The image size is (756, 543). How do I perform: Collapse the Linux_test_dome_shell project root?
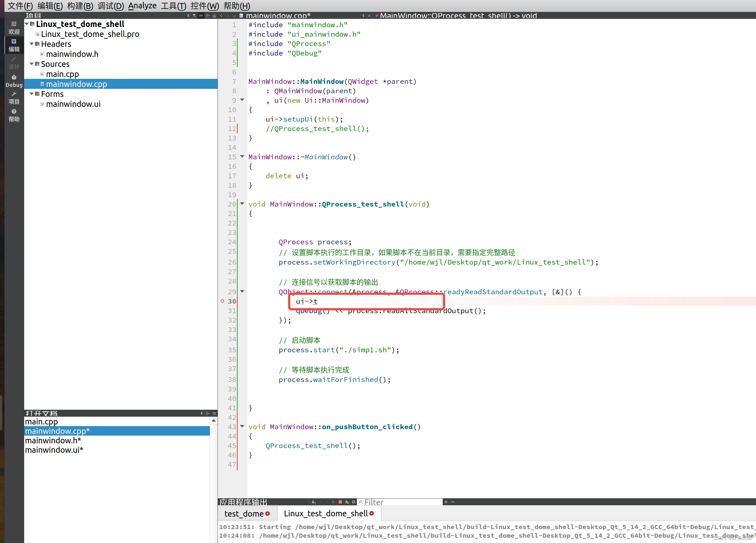[27, 24]
